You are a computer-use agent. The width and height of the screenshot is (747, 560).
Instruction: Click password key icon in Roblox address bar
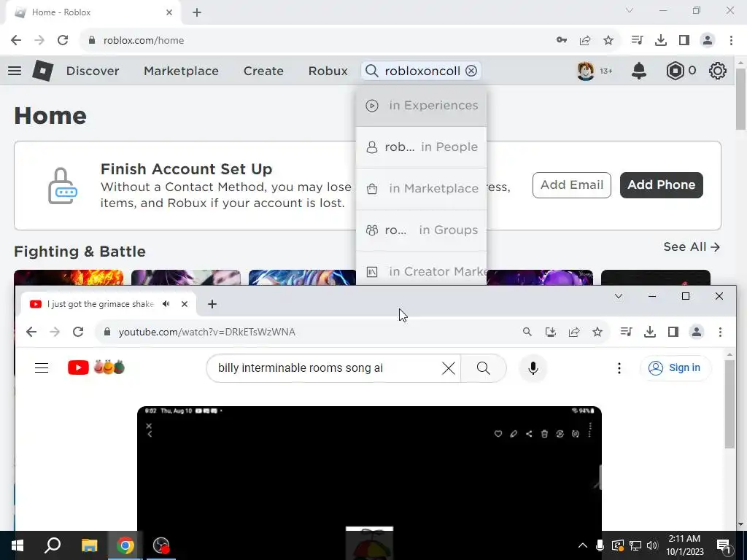[x=562, y=40]
